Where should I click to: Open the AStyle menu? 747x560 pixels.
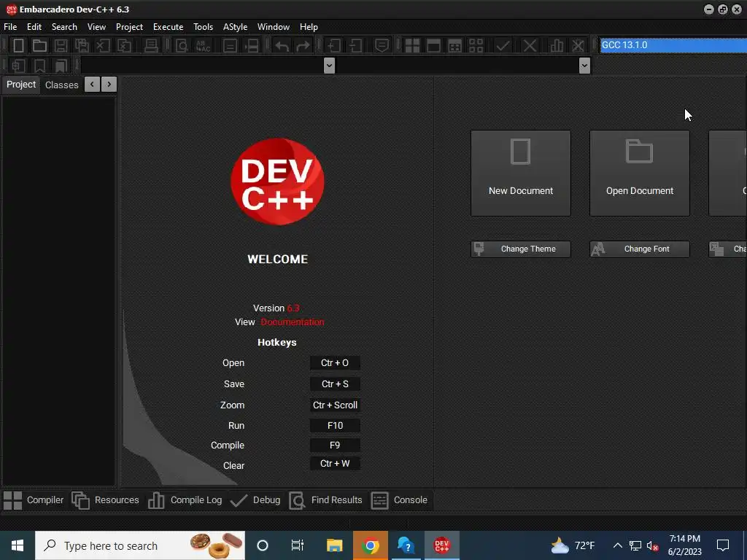[236, 27]
